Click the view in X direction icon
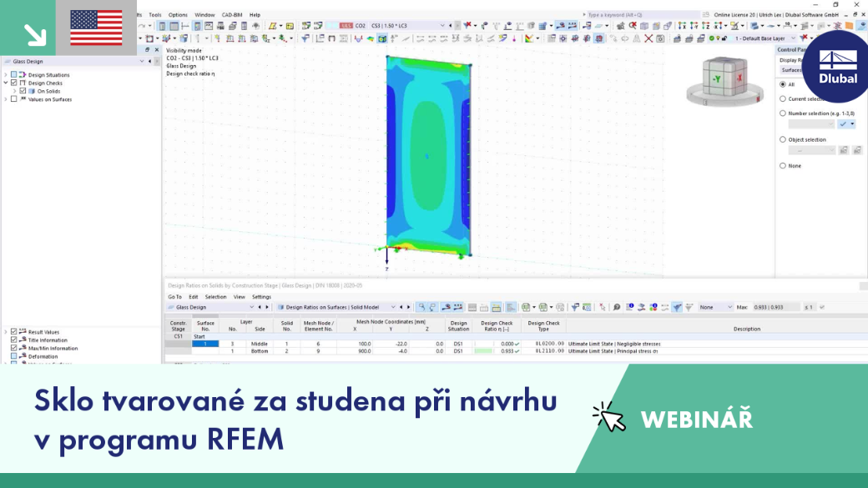Screen dimensions: 868x488 [x=682, y=26]
